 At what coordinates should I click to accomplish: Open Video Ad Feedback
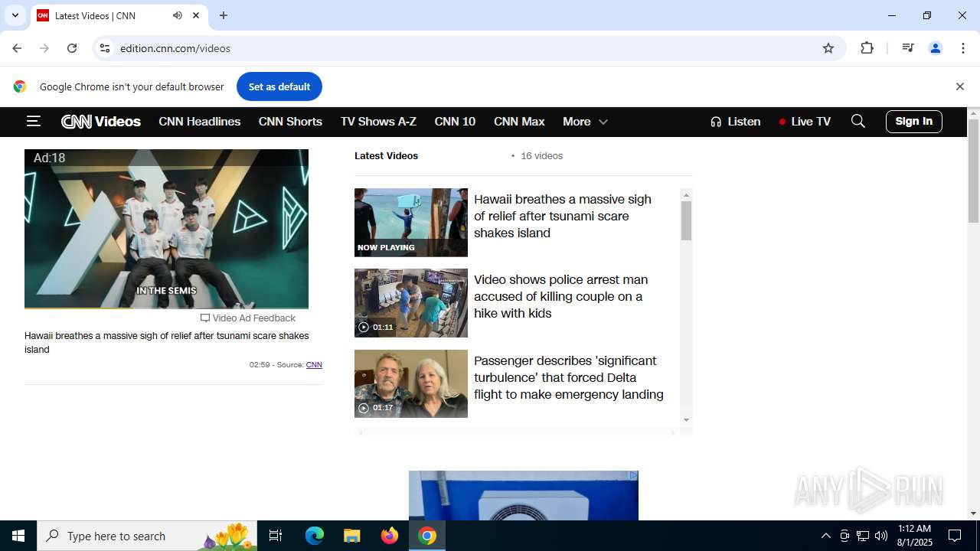pos(248,318)
